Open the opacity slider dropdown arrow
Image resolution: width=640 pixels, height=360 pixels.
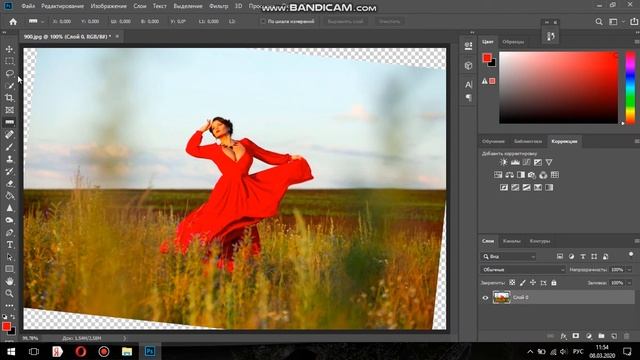[629, 270]
